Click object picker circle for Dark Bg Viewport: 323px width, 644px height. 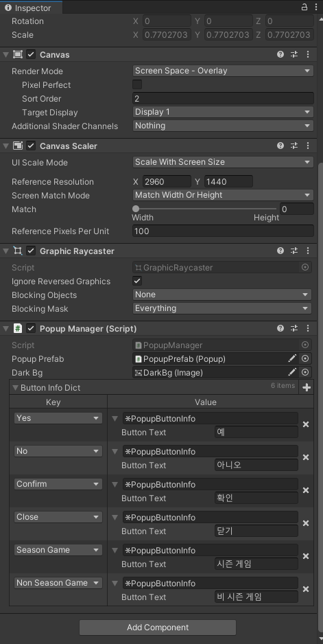[305, 372]
